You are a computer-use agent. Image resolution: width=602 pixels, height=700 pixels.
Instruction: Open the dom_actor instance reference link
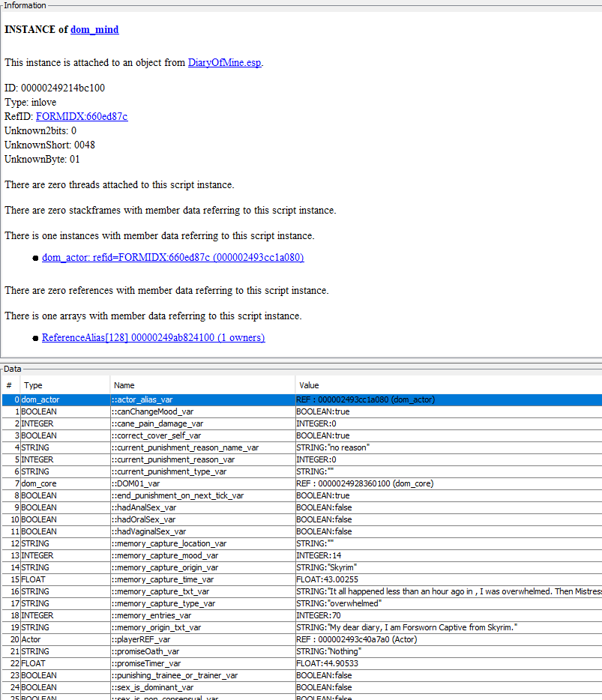(172, 257)
